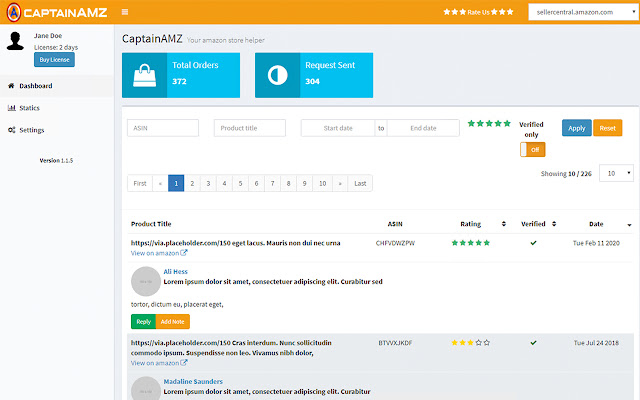Click the Request Sent half-circle icon
This screenshot has width=640, height=400.
point(277,75)
